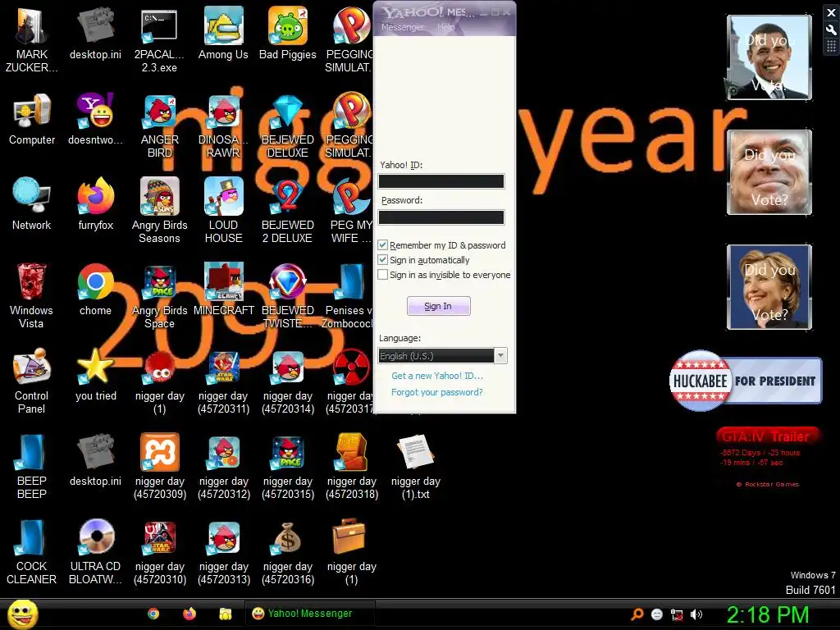Viewport: 840px width, 630px height.
Task: Enable Sign in as invisible to everyone
Action: point(382,275)
